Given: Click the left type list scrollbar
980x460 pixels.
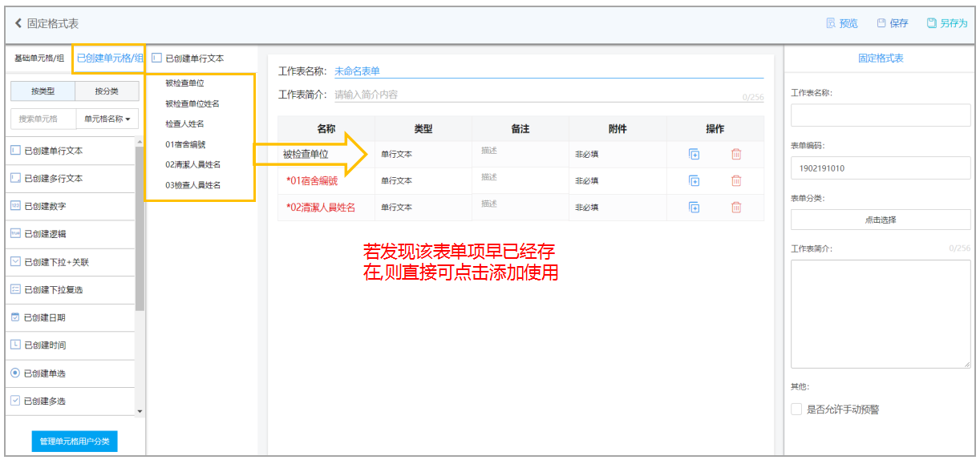Looking at the screenshot, I should [140, 228].
